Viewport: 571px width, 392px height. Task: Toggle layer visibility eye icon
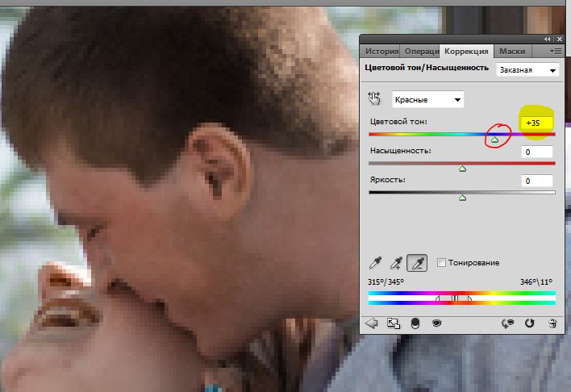point(436,323)
